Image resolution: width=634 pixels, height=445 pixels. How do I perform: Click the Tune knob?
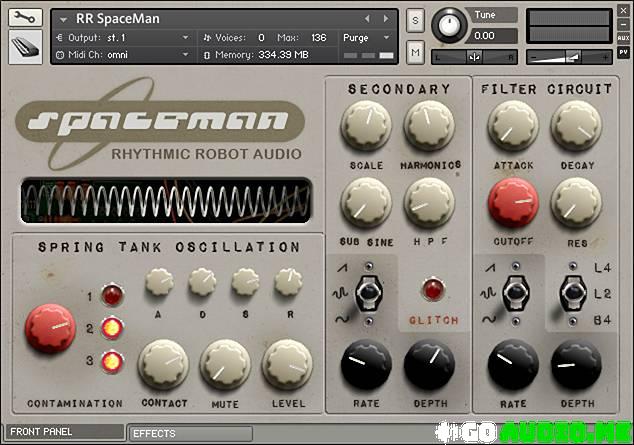pyautogui.click(x=449, y=25)
